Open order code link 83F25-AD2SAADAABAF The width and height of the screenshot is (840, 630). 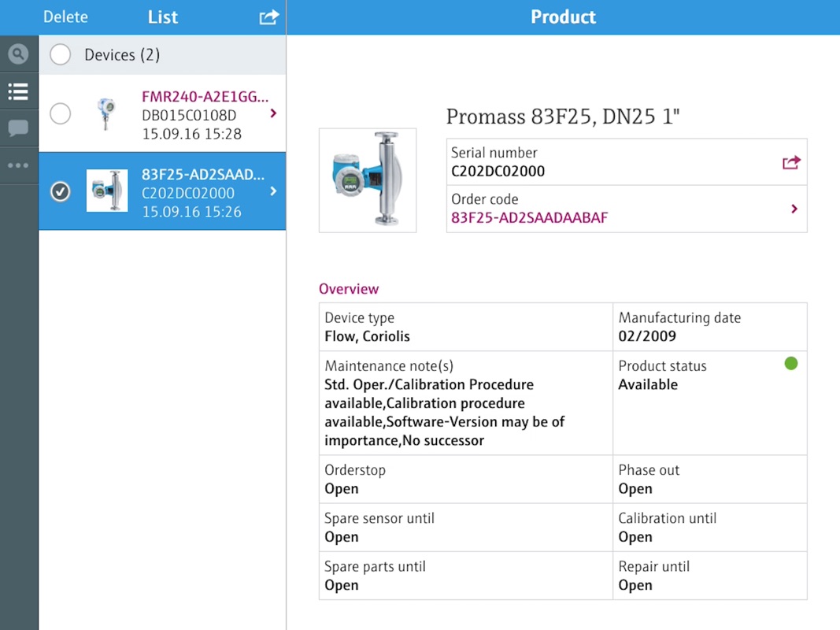click(529, 218)
